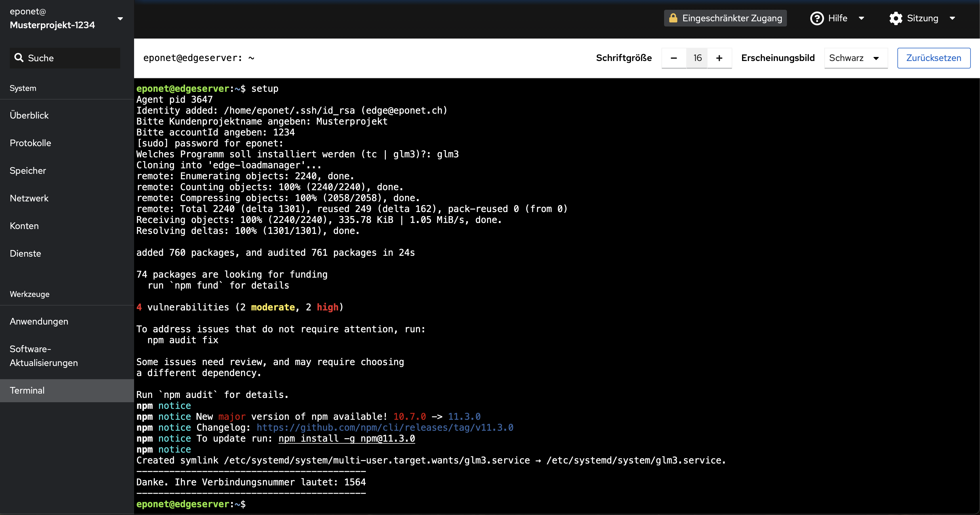Increase font size with plus button

pos(719,58)
